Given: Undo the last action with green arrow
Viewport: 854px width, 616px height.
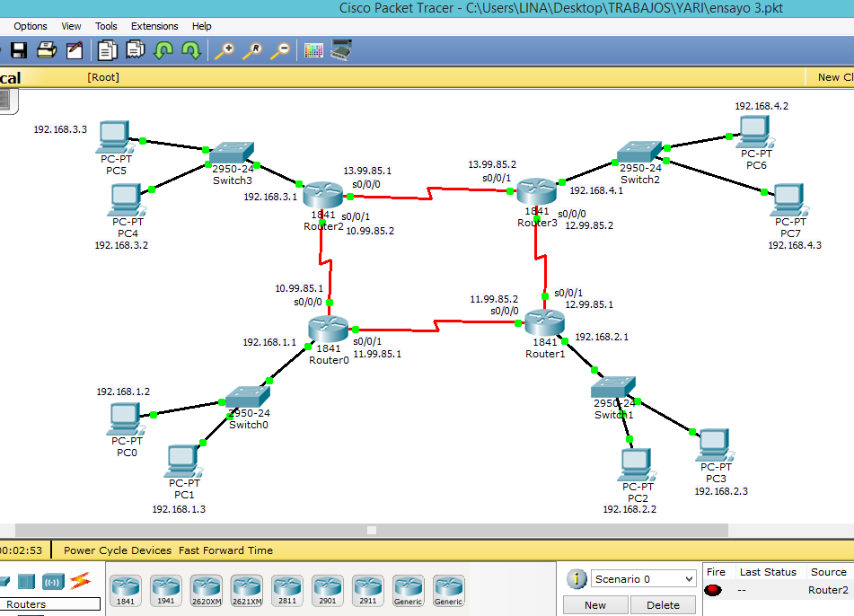Looking at the screenshot, I should click(x=163, y=50).
